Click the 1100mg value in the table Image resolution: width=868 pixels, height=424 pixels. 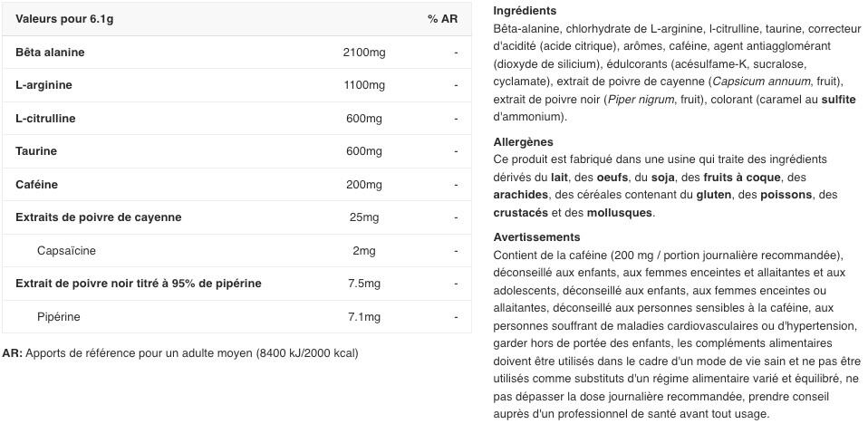point(363,85)
